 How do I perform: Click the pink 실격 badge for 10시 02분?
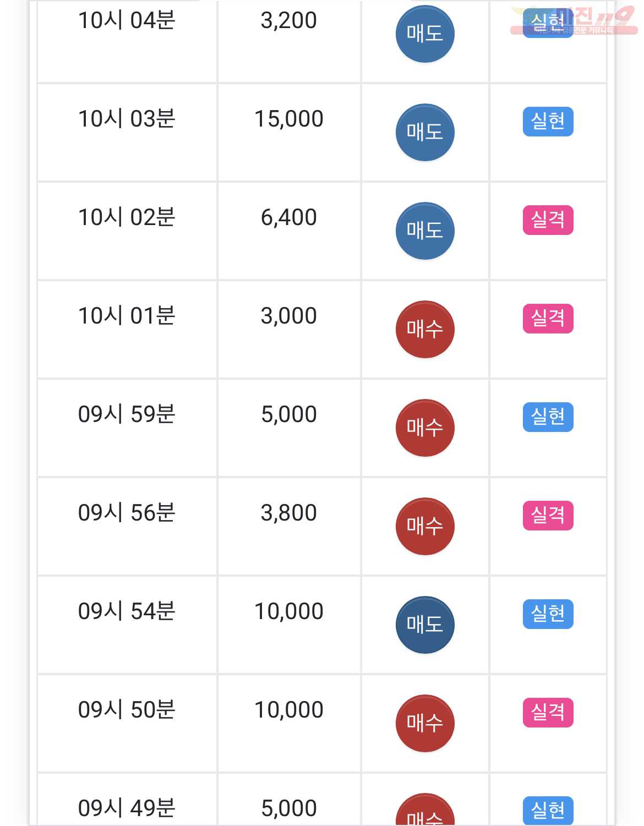(548, 220)
